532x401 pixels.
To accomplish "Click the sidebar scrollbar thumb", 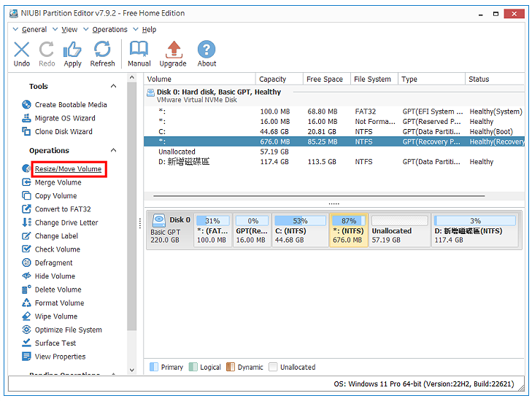I will coord(132,206).
